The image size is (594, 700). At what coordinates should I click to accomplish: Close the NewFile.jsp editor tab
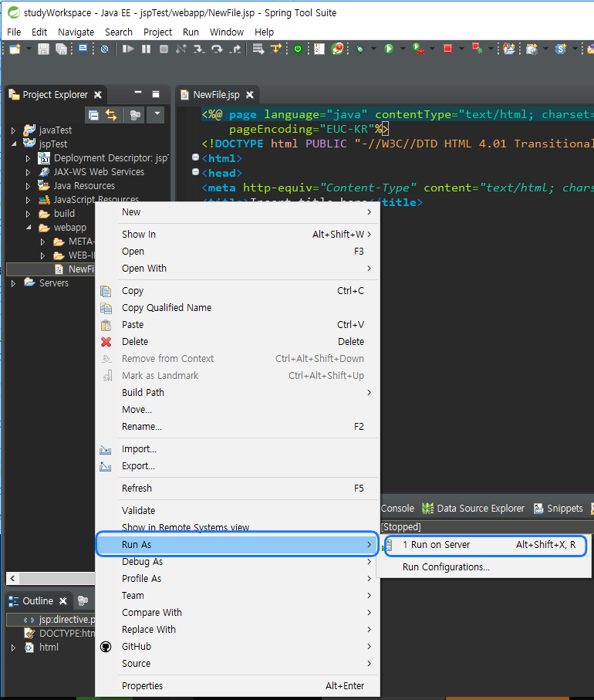(250, 95)
